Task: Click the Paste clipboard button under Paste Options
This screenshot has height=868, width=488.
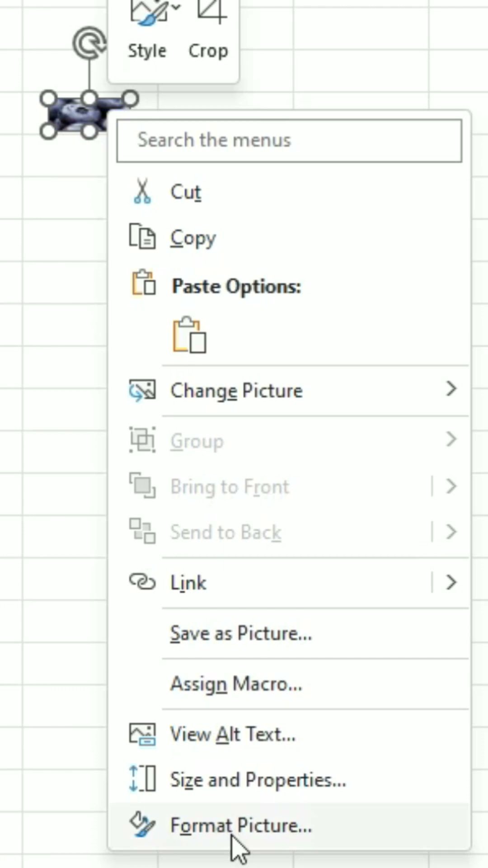Action: pyautogui.click(x=189, y=335)
